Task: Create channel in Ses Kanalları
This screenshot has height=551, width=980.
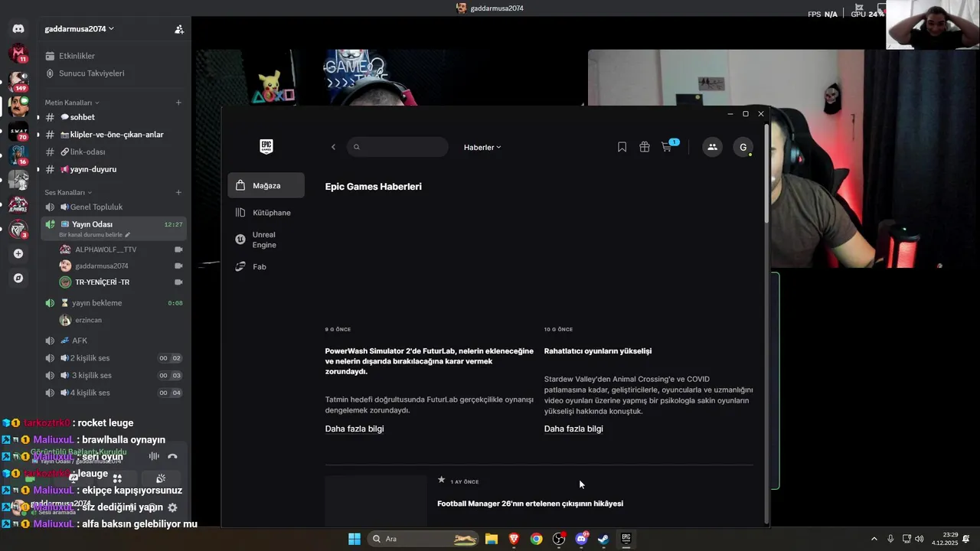Action: 178,192
